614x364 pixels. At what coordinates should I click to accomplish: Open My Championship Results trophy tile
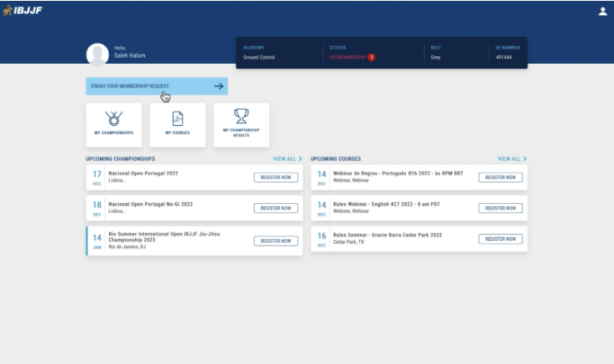click(x=242, y=124)
